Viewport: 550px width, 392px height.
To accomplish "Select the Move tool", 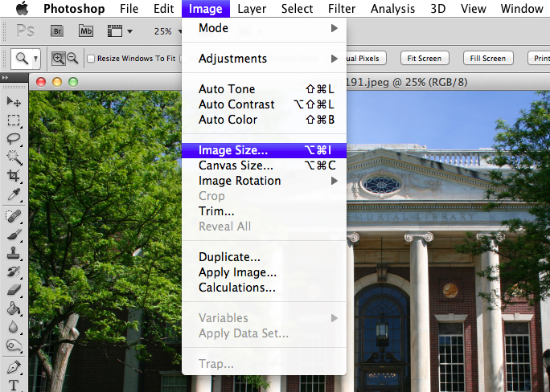I will tap(14, 101).
